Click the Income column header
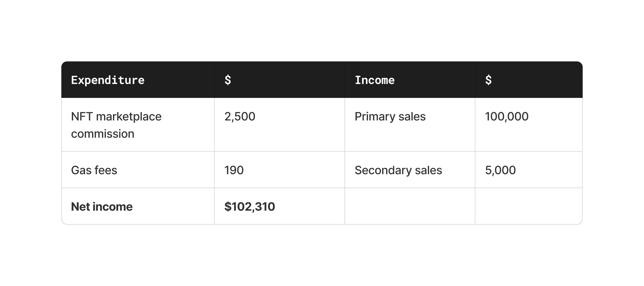This screenshot has width=644, height=286. pyautogui.click(x=374, y=80)
